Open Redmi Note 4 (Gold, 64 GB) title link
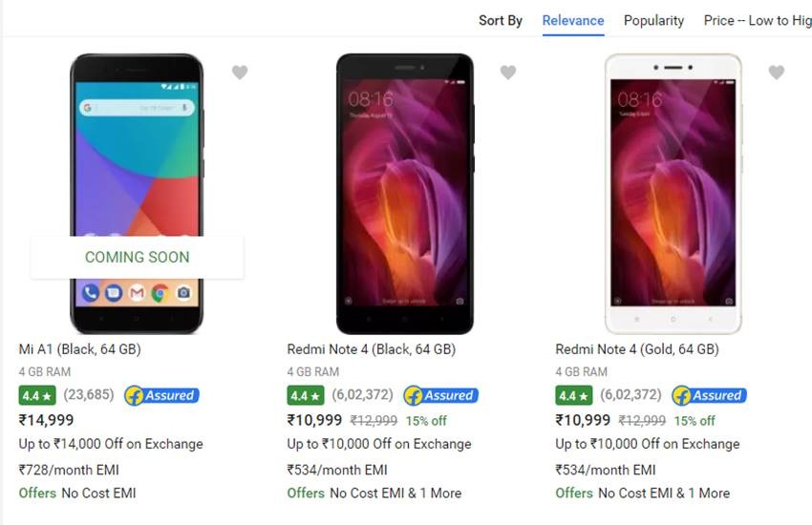 click(x=637, y=349)
